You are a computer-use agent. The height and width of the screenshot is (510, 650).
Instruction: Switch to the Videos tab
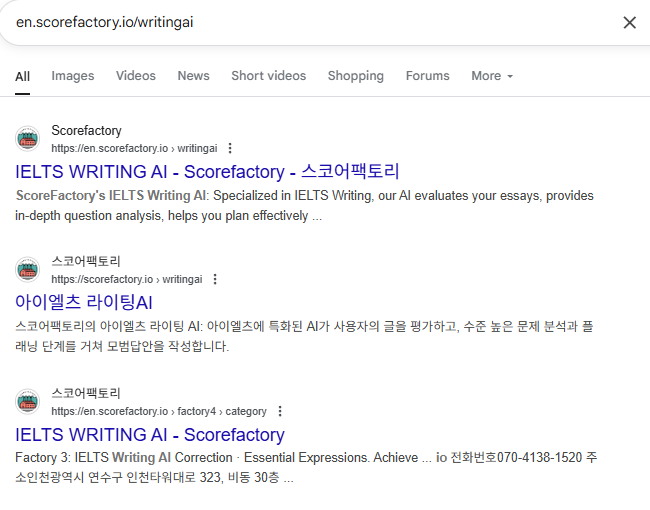tap(136, 76)
